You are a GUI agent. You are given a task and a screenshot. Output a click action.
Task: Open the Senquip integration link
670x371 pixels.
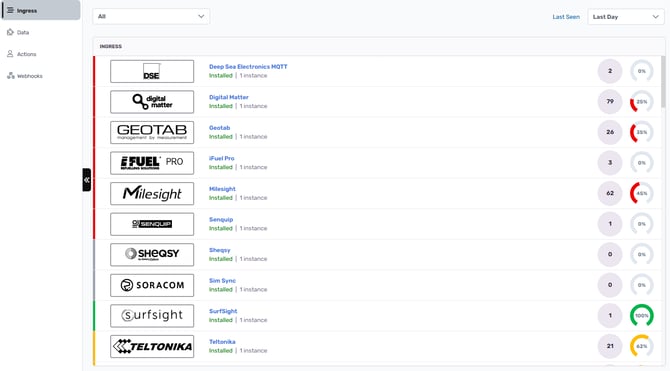(x=221, y=220)
